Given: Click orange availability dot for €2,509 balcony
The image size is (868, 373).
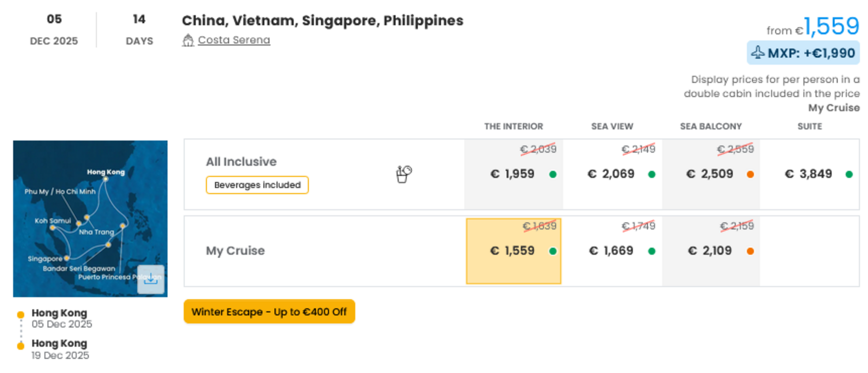Looking at the screenshot, I should click(x=750, y=174).
